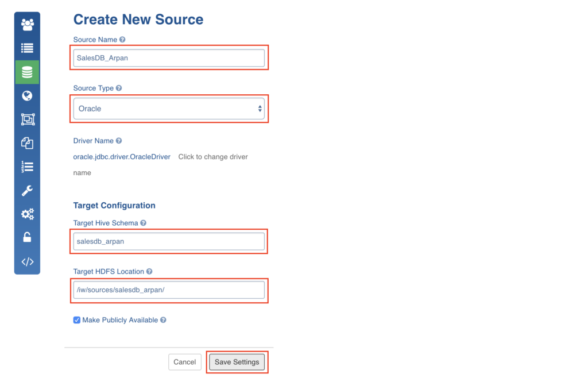
Task: Click into the Source Name field
Action: (169, 58)
